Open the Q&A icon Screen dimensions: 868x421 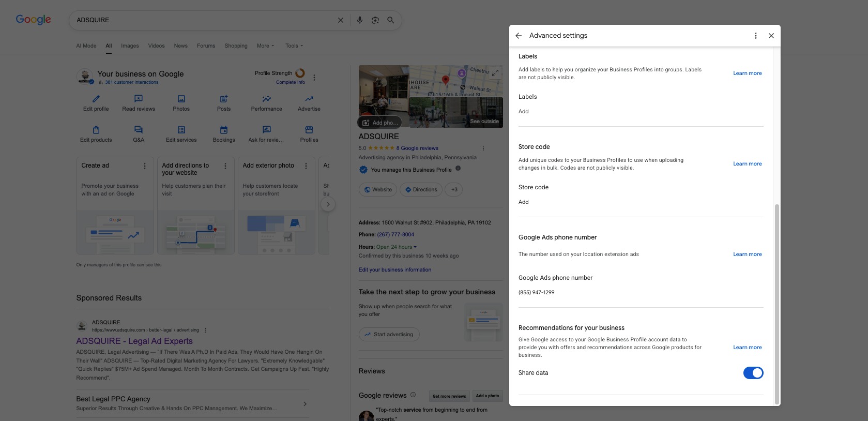139,130
